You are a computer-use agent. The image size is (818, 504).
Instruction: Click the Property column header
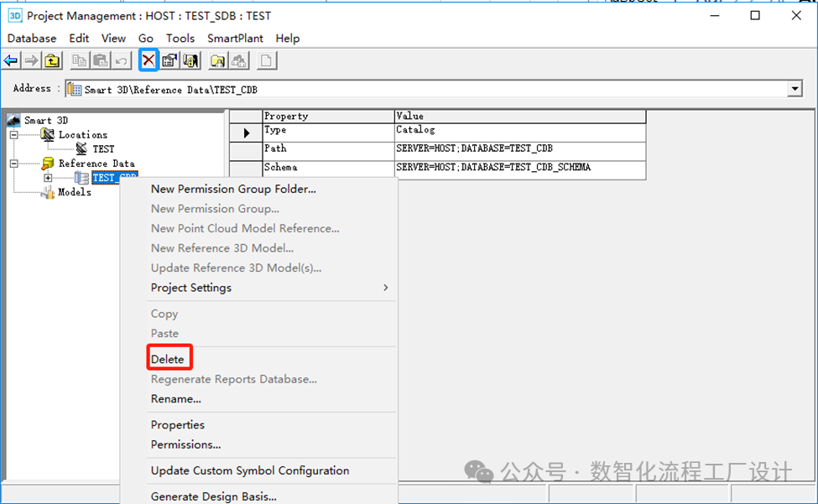328,117
